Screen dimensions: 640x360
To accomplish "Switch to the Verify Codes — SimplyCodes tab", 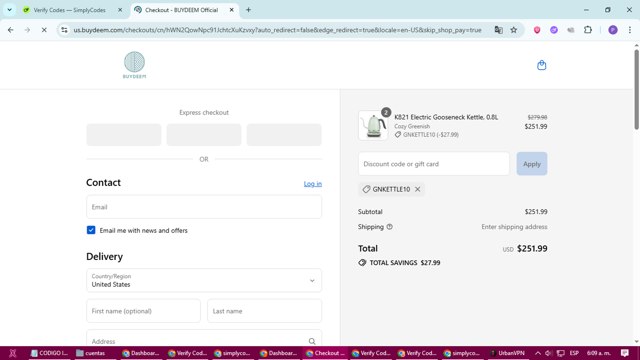I will (x=69, y=10).
